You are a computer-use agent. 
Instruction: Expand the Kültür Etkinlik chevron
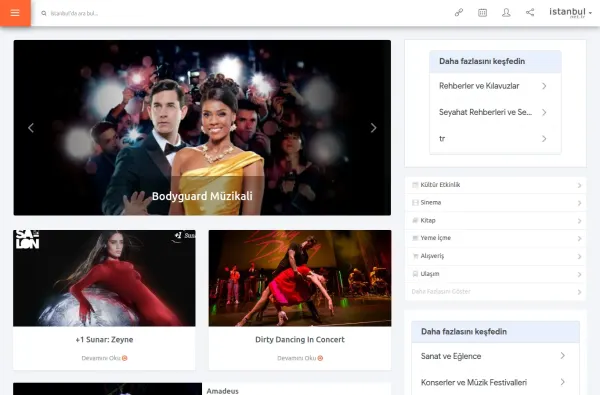tap(579, 185)
